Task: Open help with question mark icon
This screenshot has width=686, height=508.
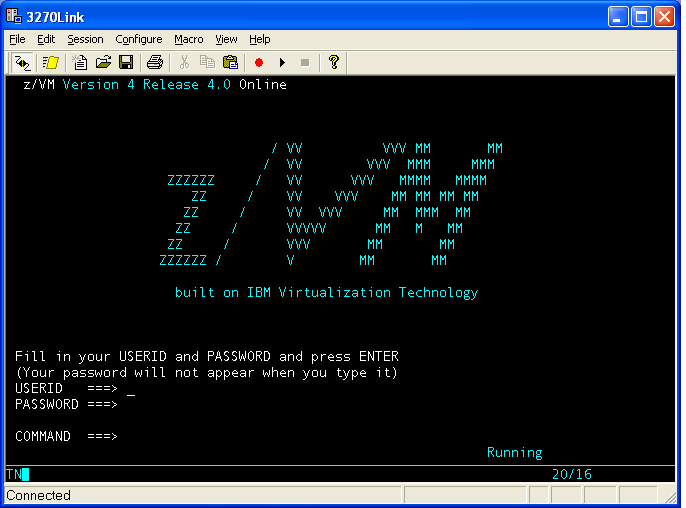Action: click(334, 63)
